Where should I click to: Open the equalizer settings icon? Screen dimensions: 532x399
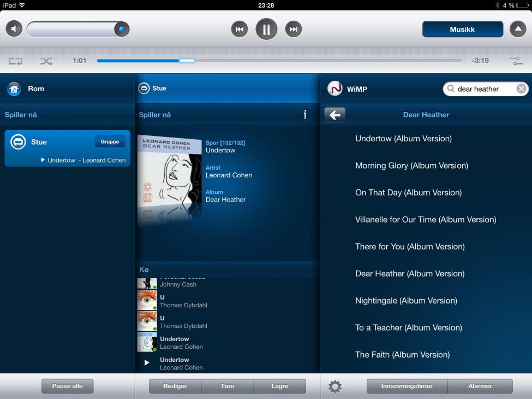[516, 61]
